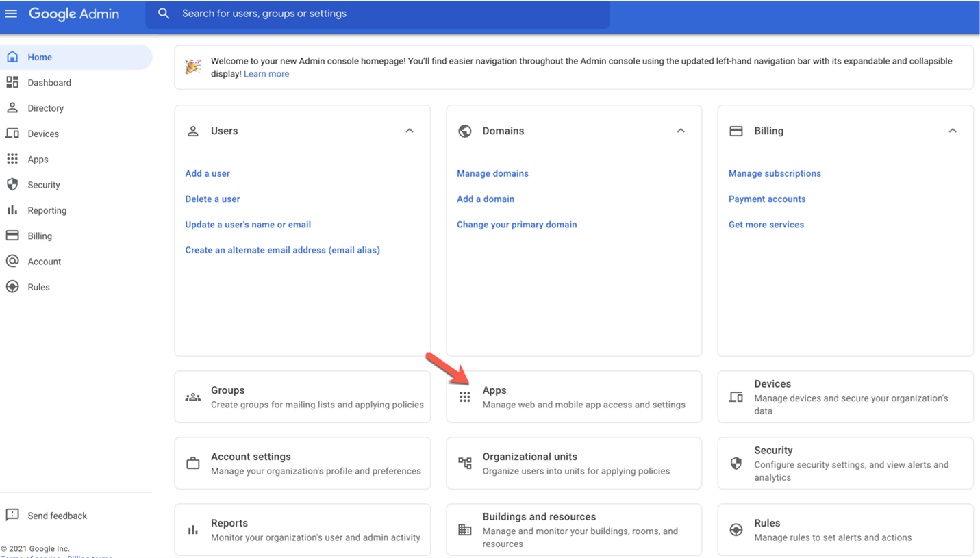Click the Send feedback text

tap(58, 516)
